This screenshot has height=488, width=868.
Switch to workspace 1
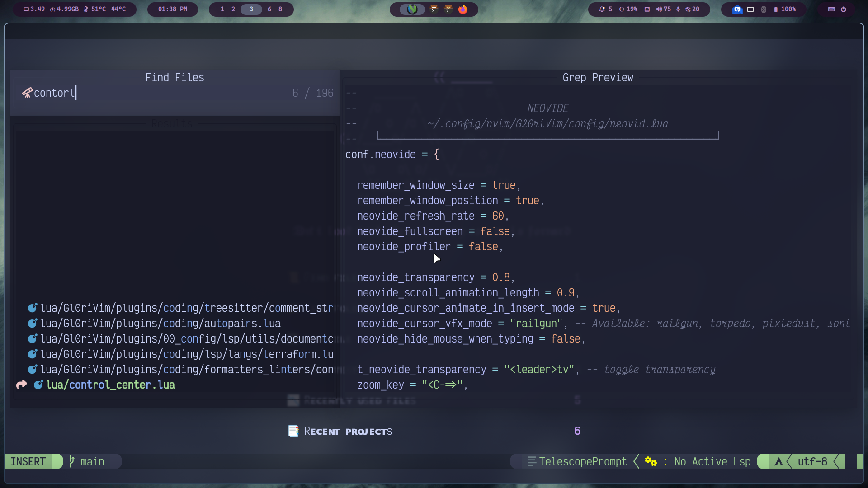coord(222,9)
